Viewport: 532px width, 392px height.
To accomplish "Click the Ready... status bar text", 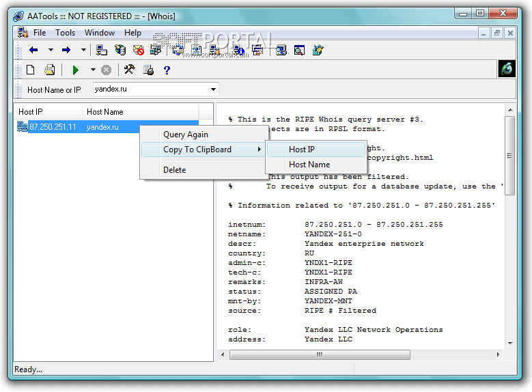I will [28, 369].
